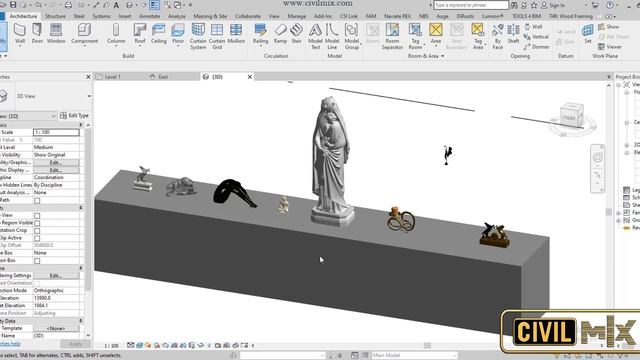
Task: Select the Stair tool
Action: coord(296,33)
